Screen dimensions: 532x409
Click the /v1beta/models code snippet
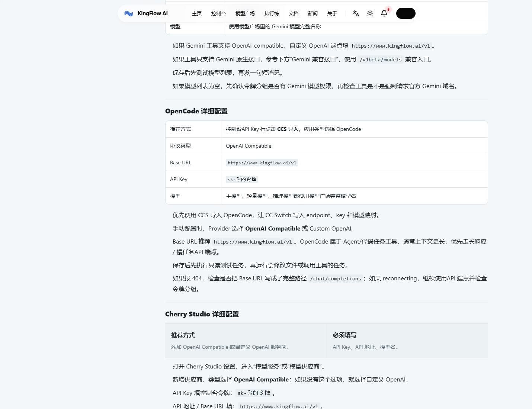coord(381,59)
